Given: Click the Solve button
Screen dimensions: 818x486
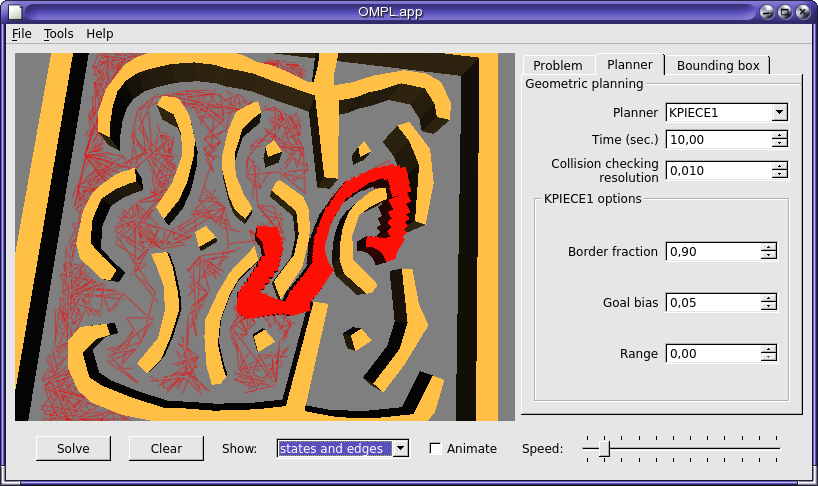Looking at the screenshot, I should (73, 448).
